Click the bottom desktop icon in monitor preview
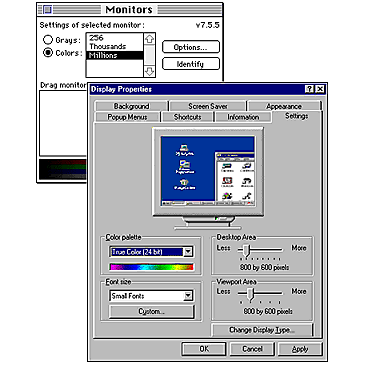Image resolution: width=365 pixels, height=365 pixels. [185, 184]
